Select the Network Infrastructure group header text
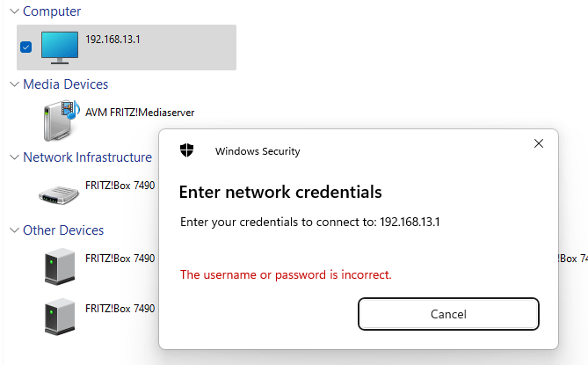This screenshot has height=365, width=588. (87, 157)
